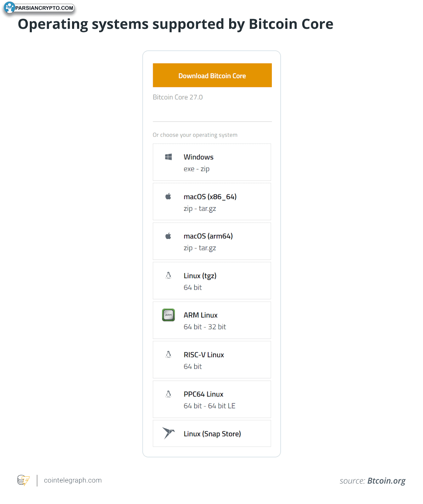Click the Snap Store bird icon
423x504 pixels.
tap(169, 433)
